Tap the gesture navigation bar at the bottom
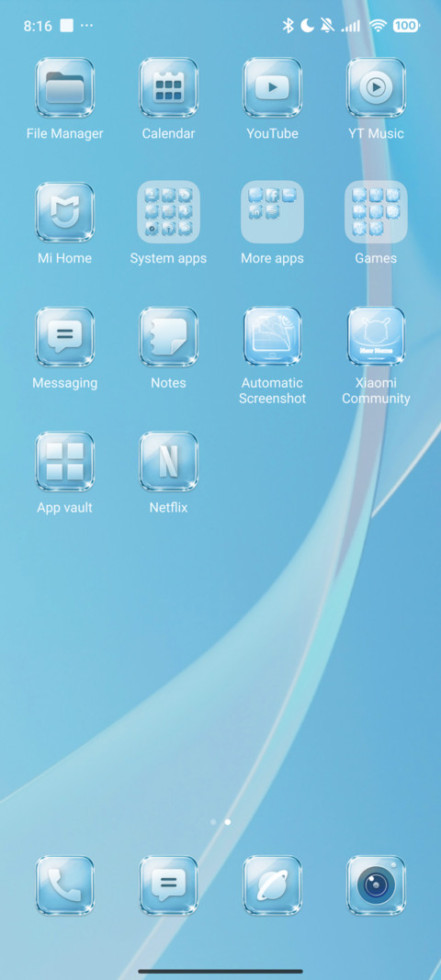This screenshot has width=441, height=980. (x=220, y=971)
